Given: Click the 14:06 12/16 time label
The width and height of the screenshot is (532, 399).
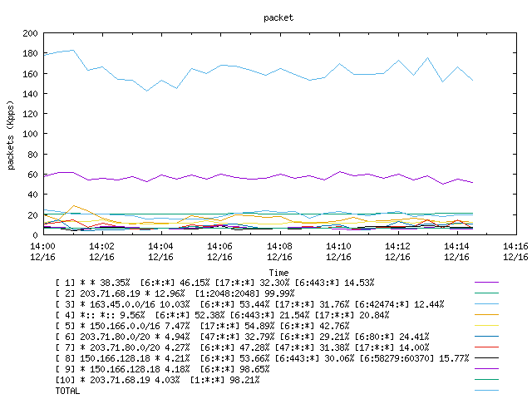Looking at the screenshot, I should click(x=219, y=251).
